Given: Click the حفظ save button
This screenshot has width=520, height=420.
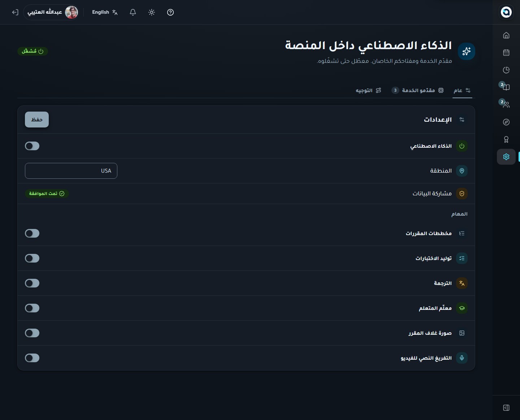Looking at the screenshot, I should [x=37, y=120].
